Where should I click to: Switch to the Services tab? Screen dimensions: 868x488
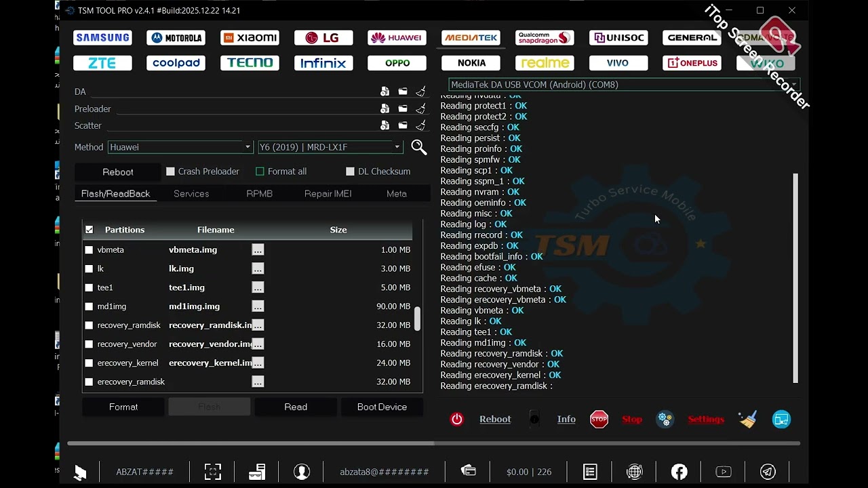191,194
